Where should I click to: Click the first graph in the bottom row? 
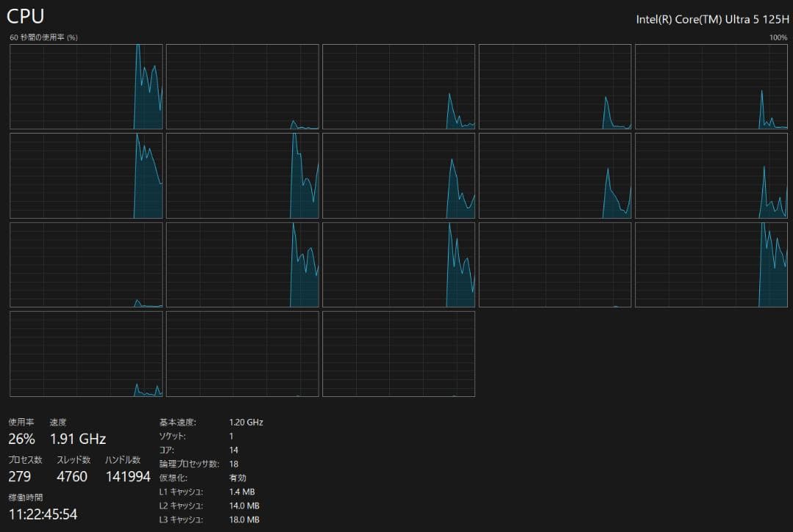[x=86, y=354]
